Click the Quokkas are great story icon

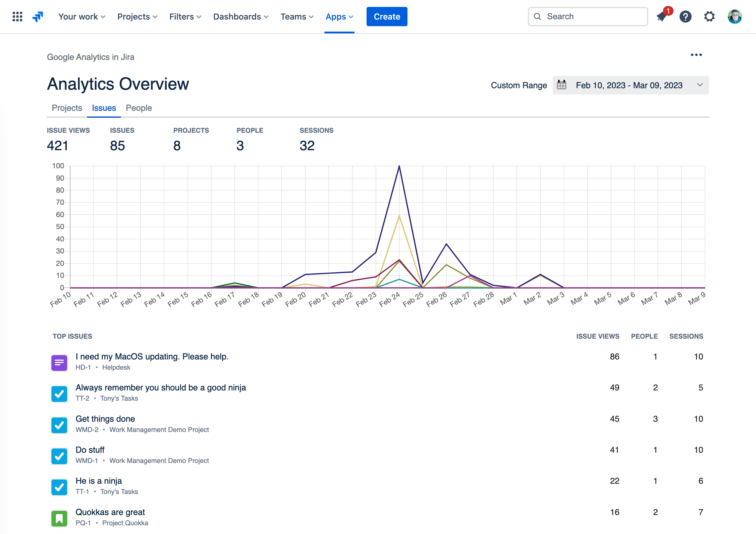59,518
